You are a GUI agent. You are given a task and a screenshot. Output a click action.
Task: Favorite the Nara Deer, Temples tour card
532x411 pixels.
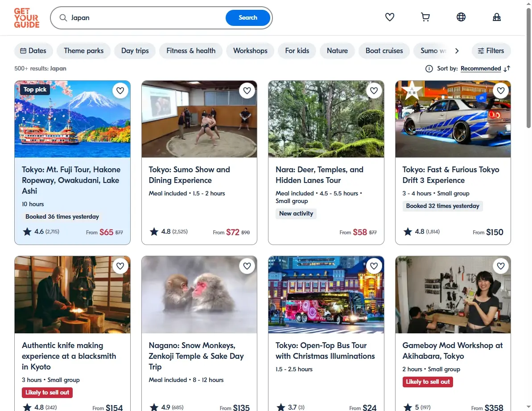click(374, 91)
